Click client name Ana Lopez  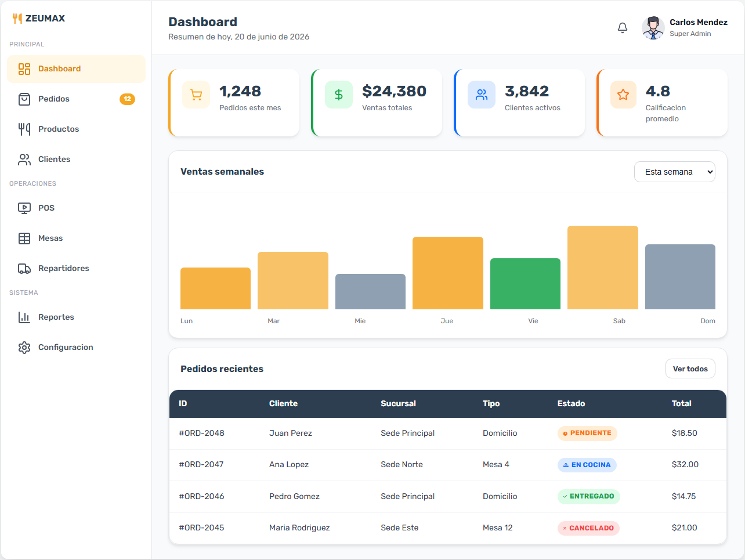click(289, 465)
